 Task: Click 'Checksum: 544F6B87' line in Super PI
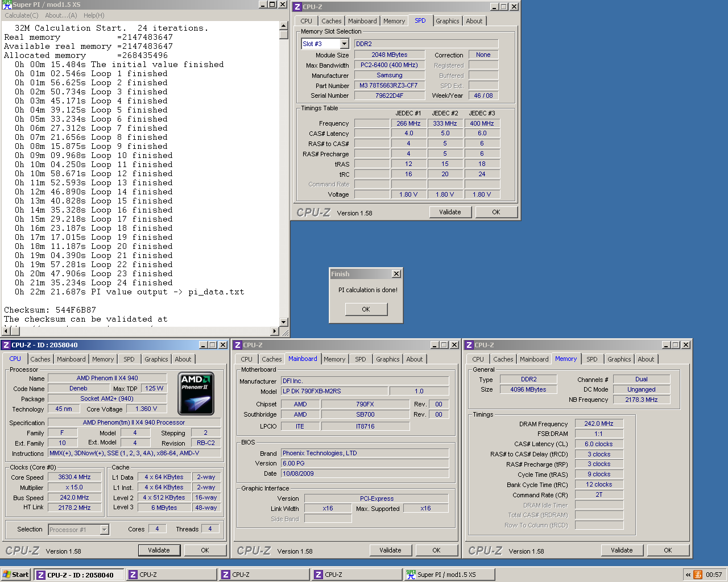pyautogui.click(x=50, y=310)
